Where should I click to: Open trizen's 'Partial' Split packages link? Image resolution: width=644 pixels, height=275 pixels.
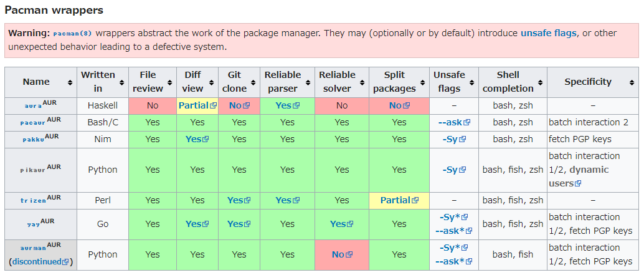(399, 201)
